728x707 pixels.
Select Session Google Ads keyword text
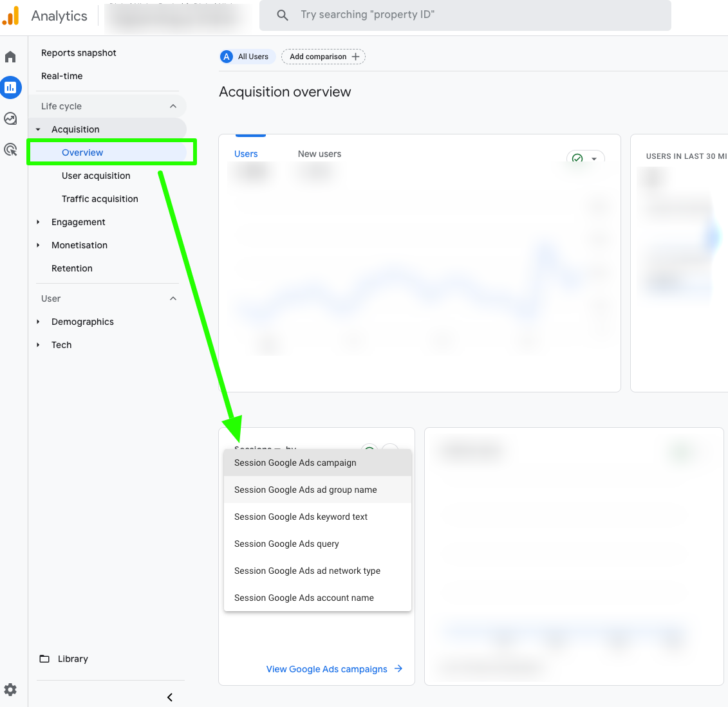(300, 517)
